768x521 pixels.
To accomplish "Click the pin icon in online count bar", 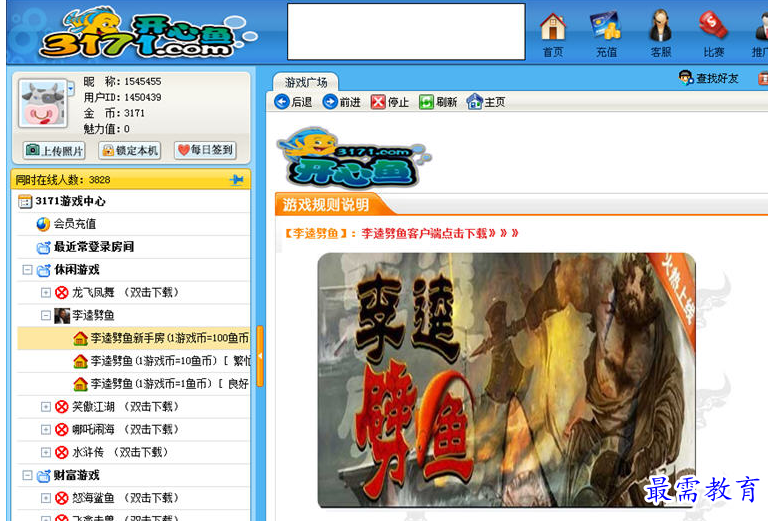I will point(237,180).
